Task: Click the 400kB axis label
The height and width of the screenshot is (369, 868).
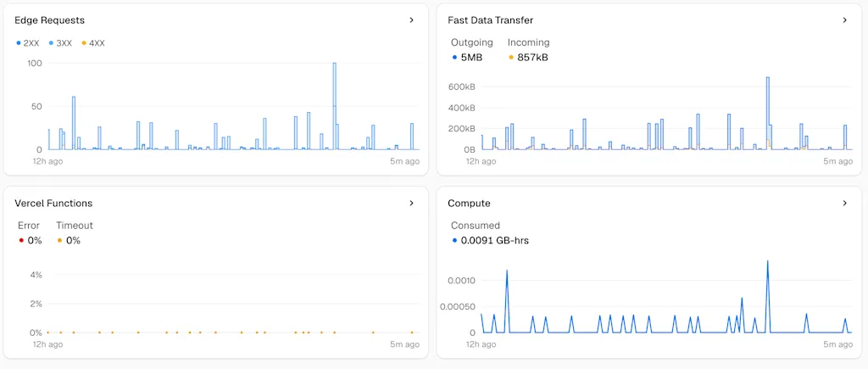Action: click(x=462, y=108)
